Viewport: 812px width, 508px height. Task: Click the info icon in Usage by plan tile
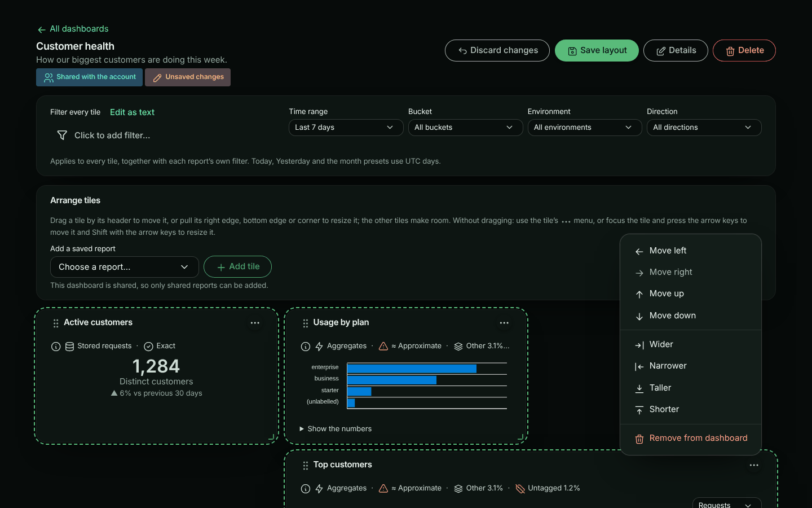[x=306, y=347]
